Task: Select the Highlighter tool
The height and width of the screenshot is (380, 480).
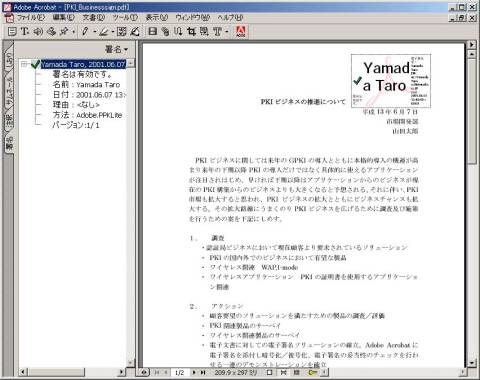Action: [104, 32]
